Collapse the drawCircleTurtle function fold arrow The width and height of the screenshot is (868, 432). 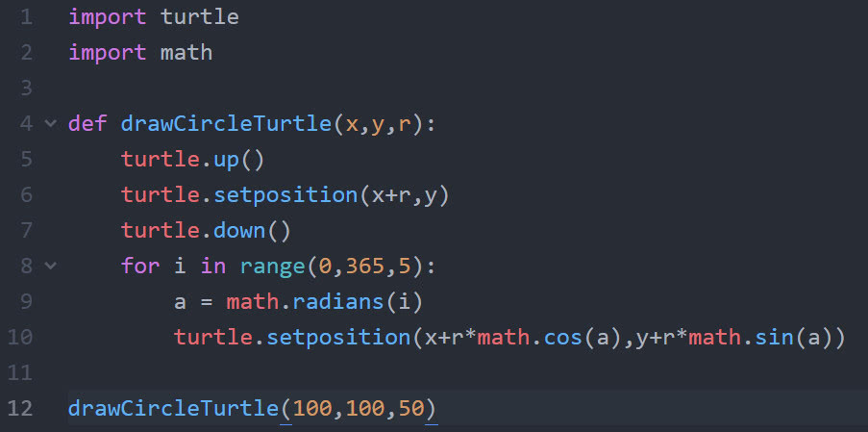point(51,124)
